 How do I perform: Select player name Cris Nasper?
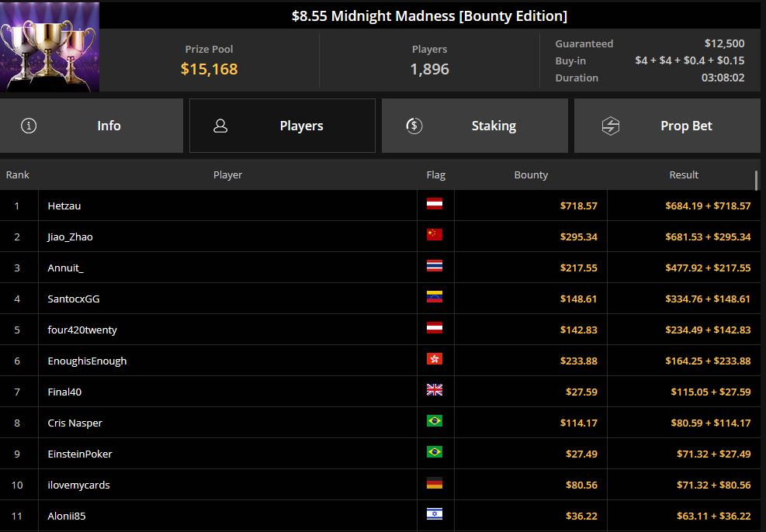(75, 423)
